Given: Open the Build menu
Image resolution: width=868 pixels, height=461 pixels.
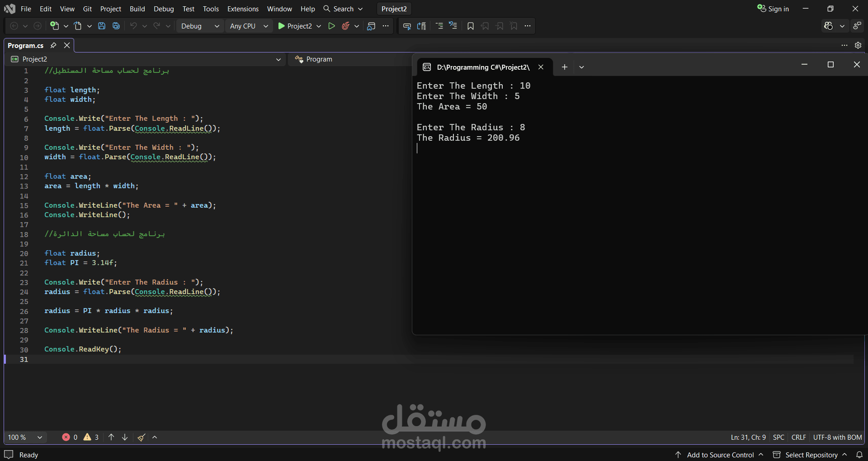Looking at the screenshot, I should tap(137, 9).
